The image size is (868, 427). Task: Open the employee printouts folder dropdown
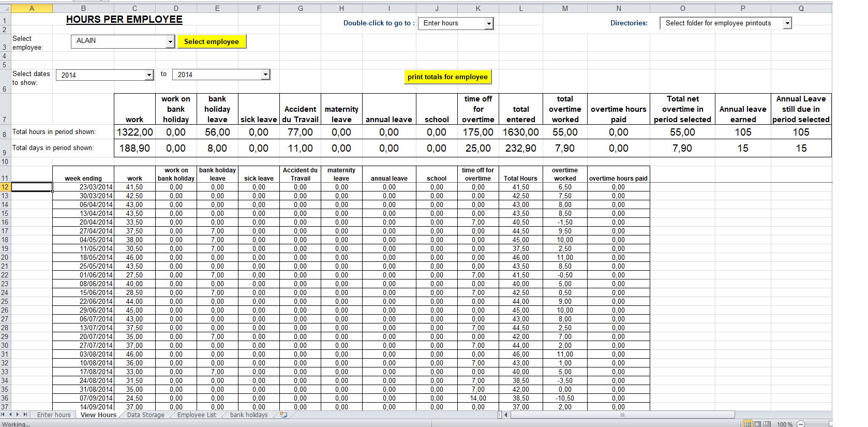(x=787, y=23)
